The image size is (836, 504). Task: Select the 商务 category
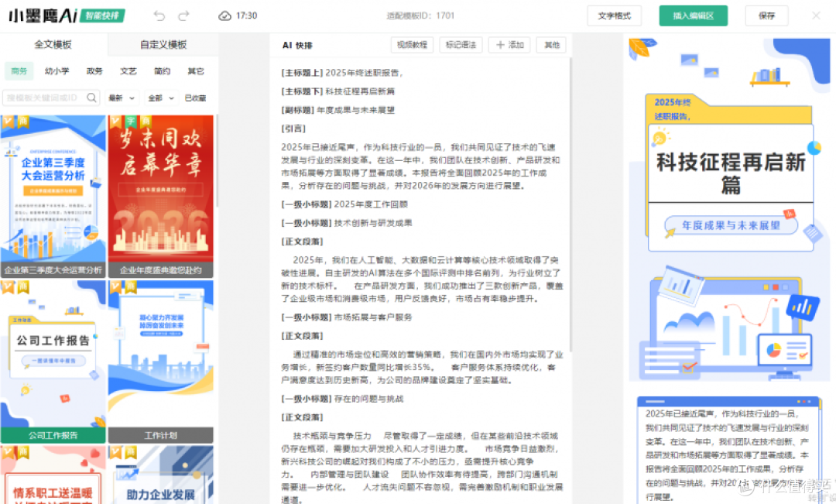[x=19, y=71]
